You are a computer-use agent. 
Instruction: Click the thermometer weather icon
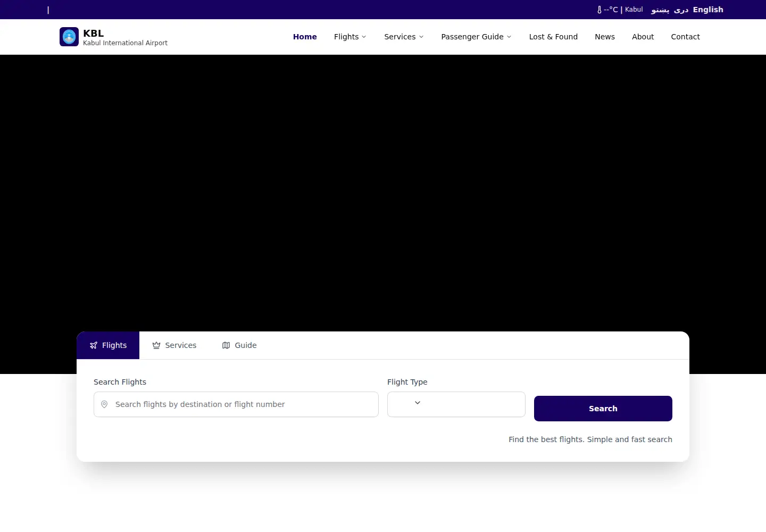click(600, 10)
